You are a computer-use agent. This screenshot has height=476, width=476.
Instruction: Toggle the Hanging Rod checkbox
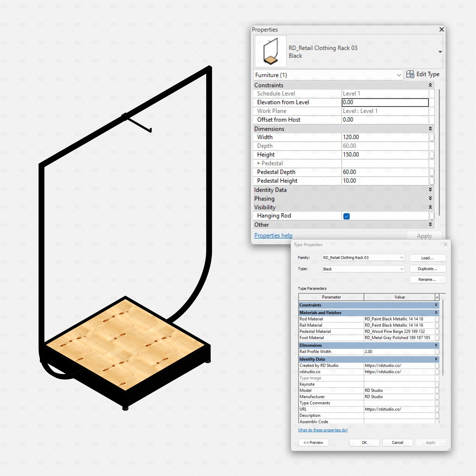[346, 216]
